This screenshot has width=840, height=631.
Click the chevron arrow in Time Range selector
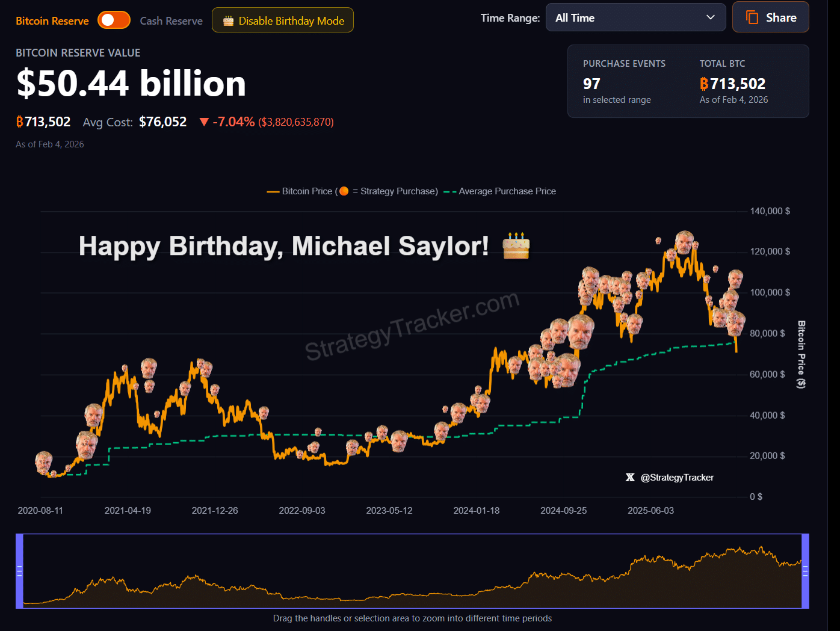(711, 17)
